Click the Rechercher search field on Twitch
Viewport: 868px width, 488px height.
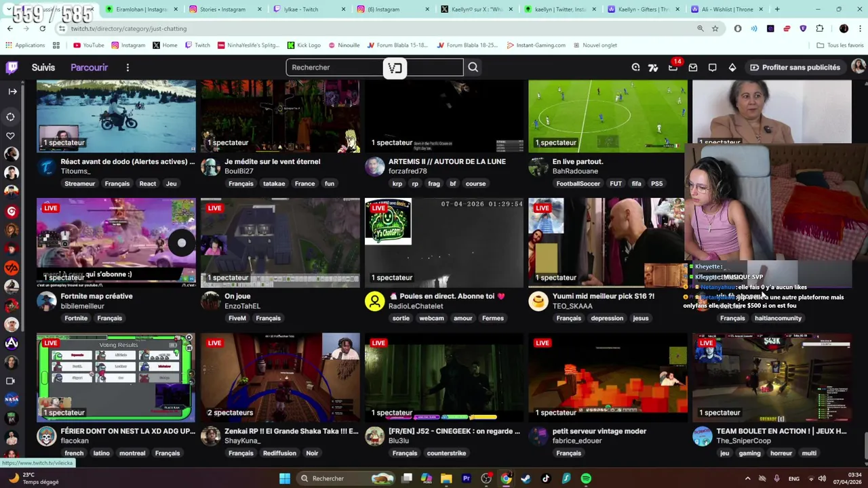click(x=374, y=67)
